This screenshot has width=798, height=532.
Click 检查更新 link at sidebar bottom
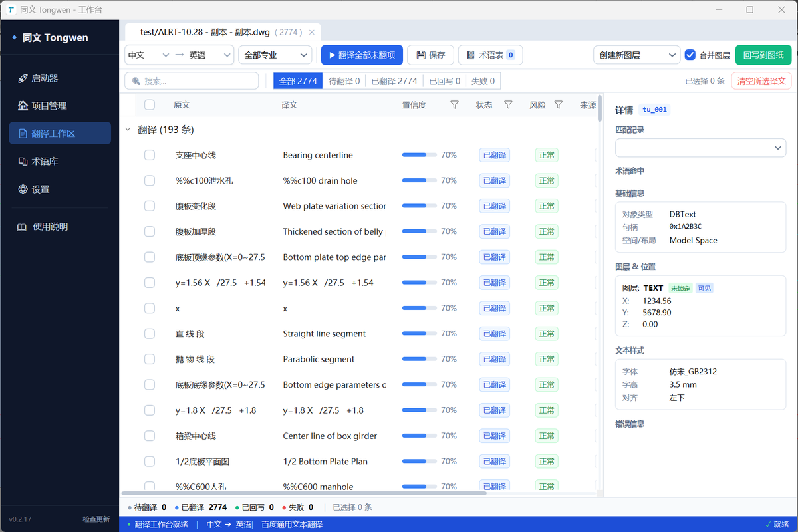pyautogui.click(x=96, y=519)
